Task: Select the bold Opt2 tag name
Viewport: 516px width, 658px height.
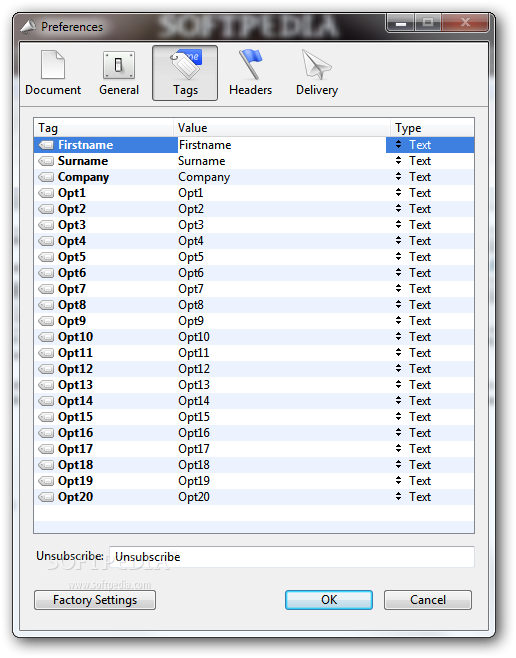Action: 72,209
